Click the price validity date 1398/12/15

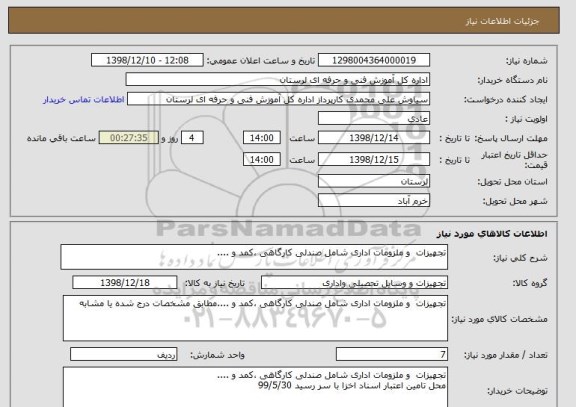coord(374,159)
